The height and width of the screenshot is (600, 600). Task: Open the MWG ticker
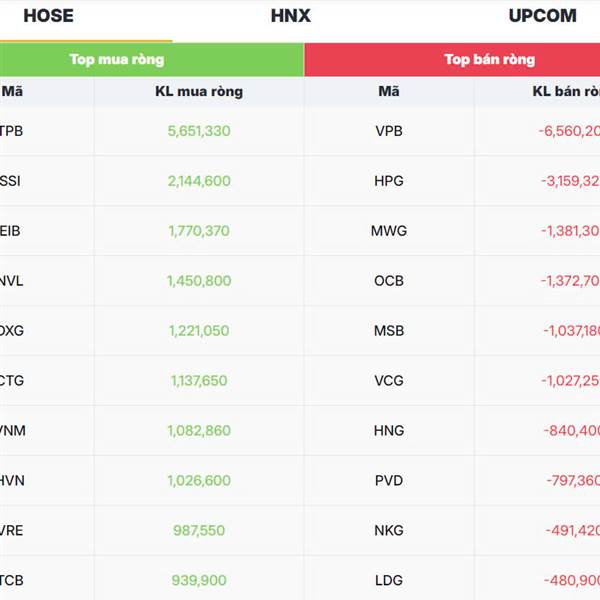[x=389, y=231]
